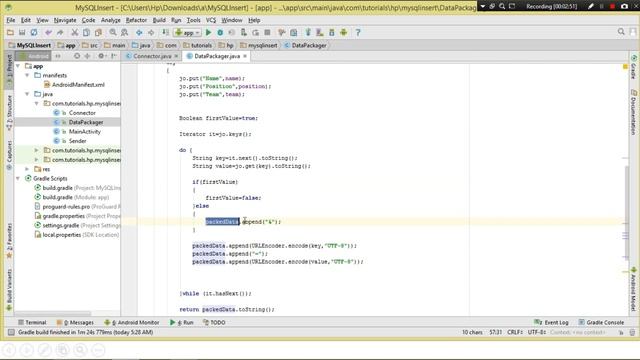Open the Structure side tool window
Screen dimensions: 640x360
coord(10,113)
